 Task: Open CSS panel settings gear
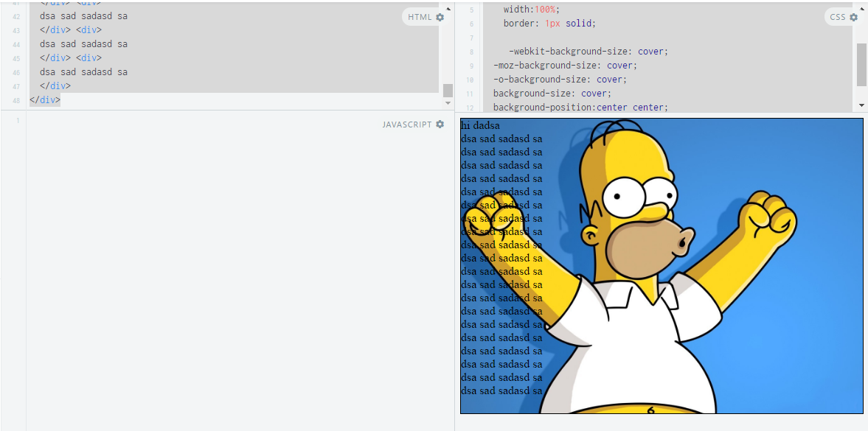click(853, 17)
